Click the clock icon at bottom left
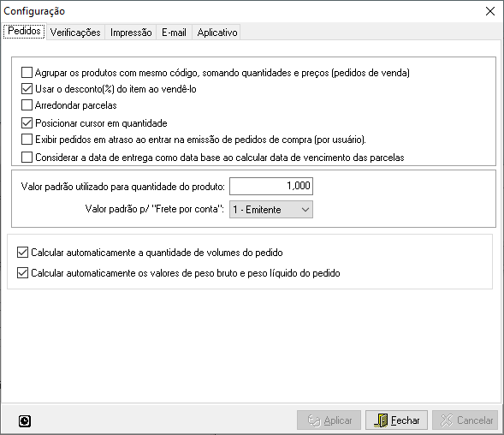Viewport: 504px width, 435px height. click(25, 420)
